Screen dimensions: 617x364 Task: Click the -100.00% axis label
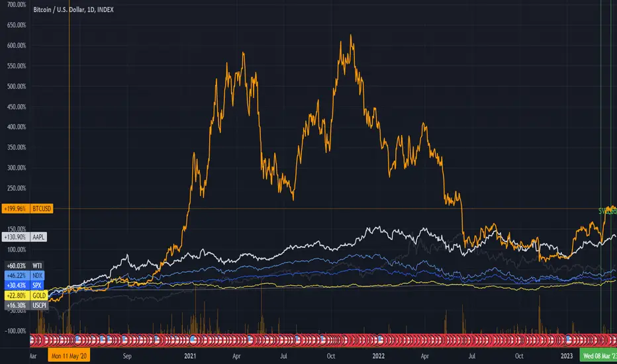[x=15, y=331]
